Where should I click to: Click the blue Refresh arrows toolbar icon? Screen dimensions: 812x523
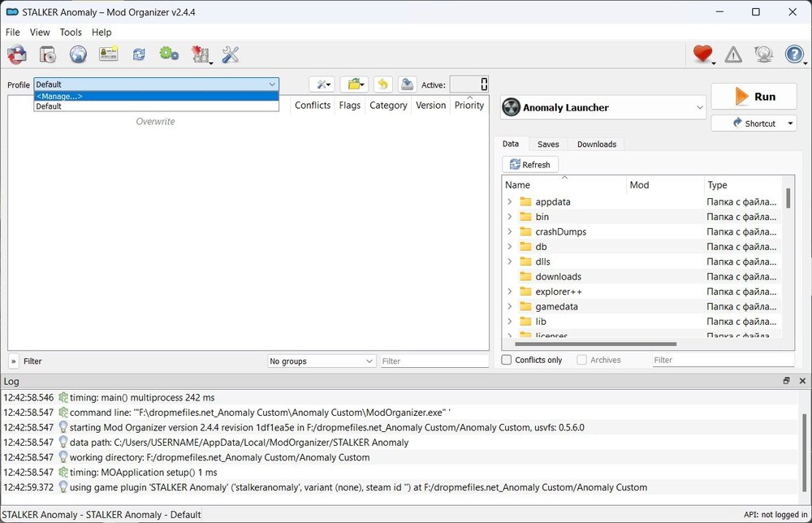click(139, 54)
